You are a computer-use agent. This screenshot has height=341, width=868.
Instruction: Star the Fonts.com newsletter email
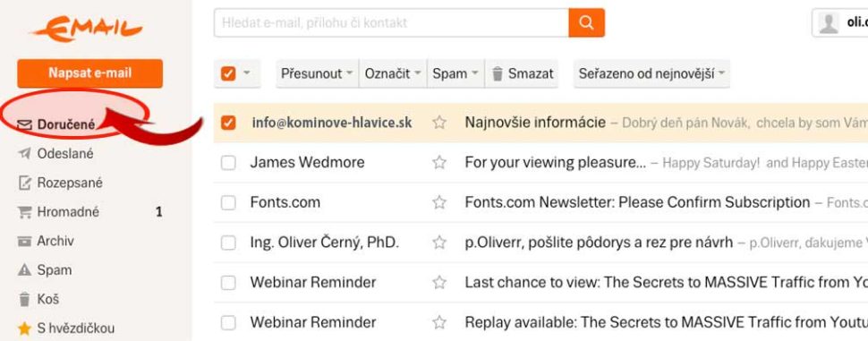pyautogui.click(x=439, y=202)
